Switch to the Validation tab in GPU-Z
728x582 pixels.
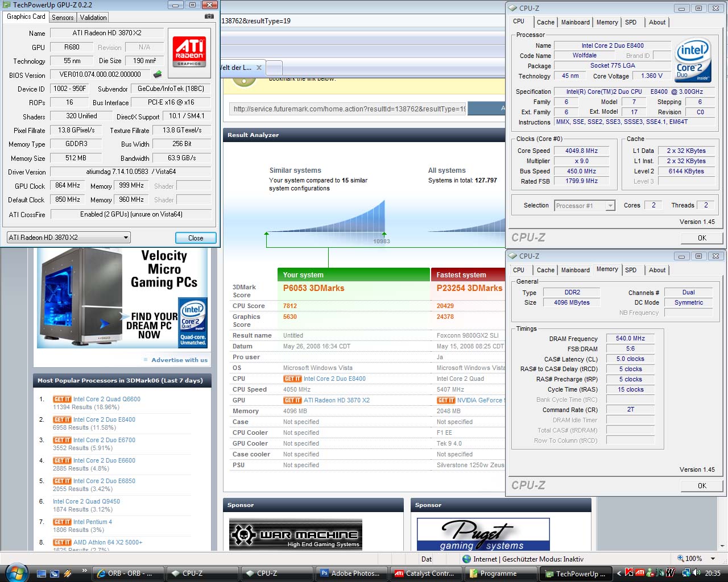tap(93, 18)
